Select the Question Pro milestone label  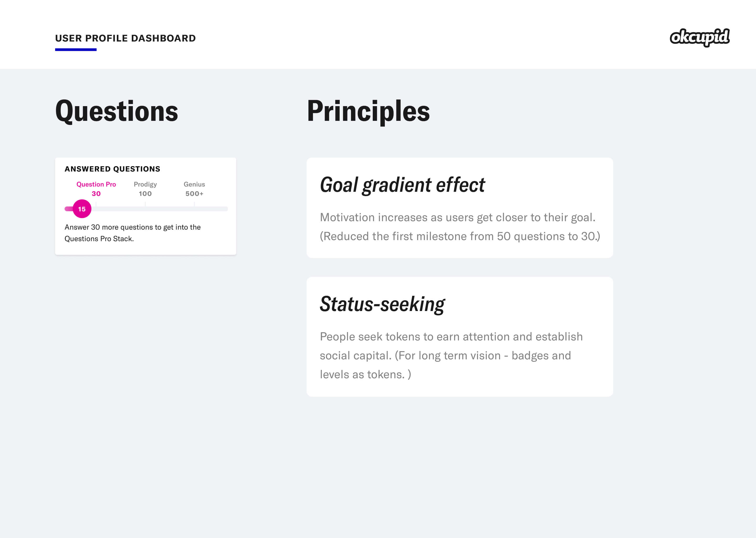pos(96,184)
